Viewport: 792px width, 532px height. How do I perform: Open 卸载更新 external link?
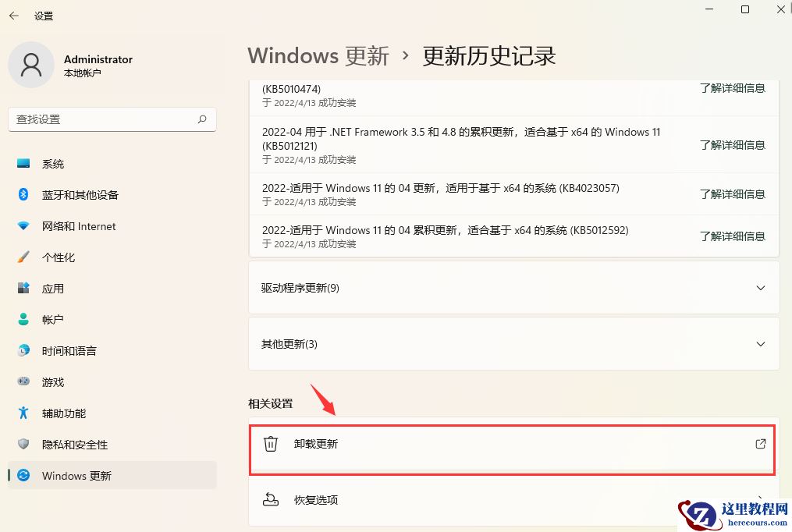[x=759, y=443]
